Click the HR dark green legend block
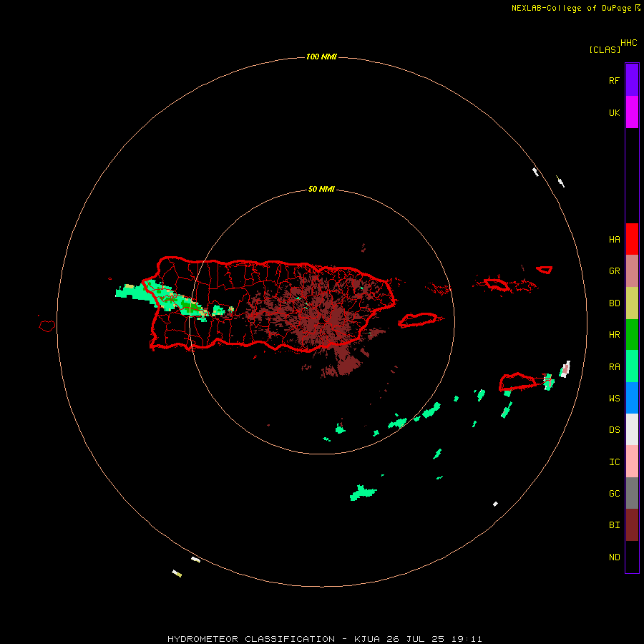The height and width of the screenshot is (644, 644). coord(632,334)
